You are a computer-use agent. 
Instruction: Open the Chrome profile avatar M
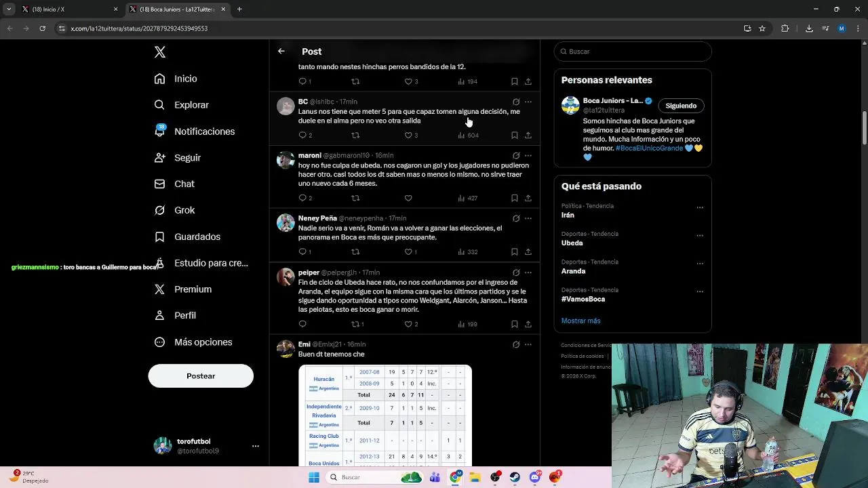[842, 28]
